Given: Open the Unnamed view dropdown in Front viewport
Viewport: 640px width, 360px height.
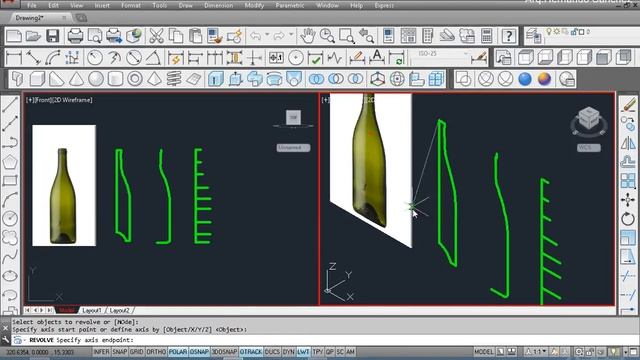Looking at the screenshot, I should 293,147.
